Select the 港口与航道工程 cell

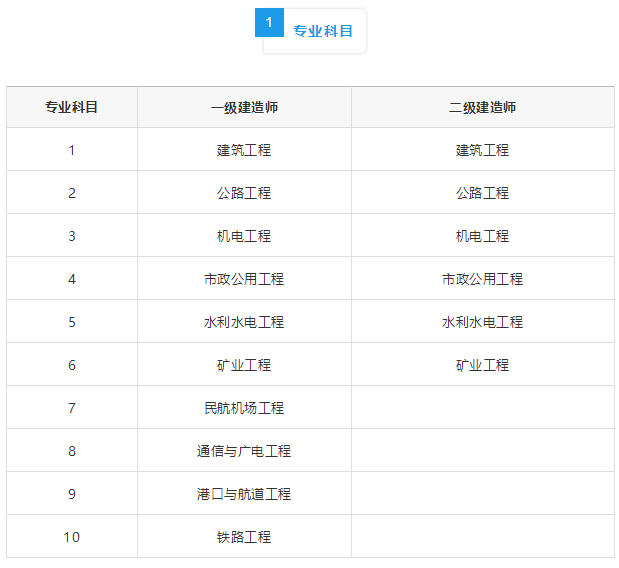244,494
